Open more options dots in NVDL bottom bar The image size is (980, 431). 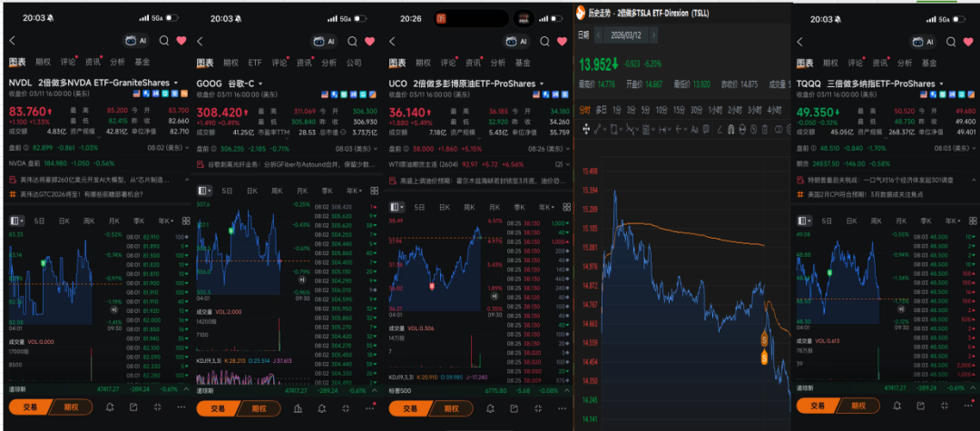coord(181,407)
